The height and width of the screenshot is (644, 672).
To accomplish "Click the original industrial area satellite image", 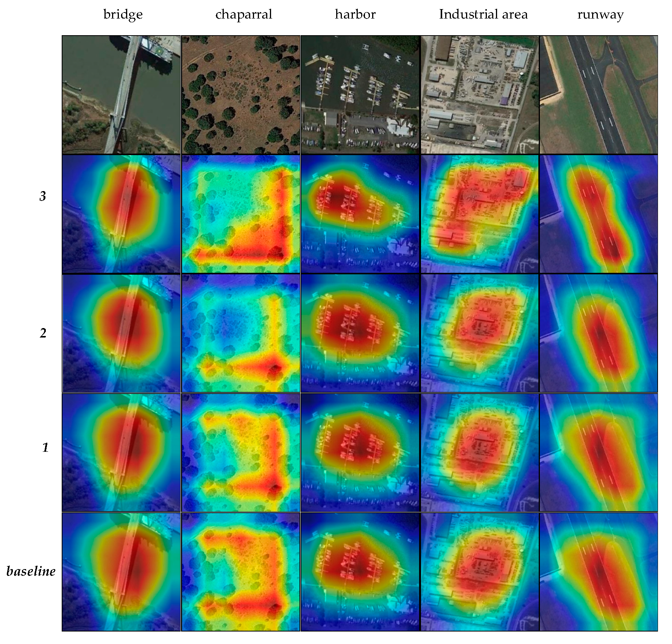I will tap(480, 95).
